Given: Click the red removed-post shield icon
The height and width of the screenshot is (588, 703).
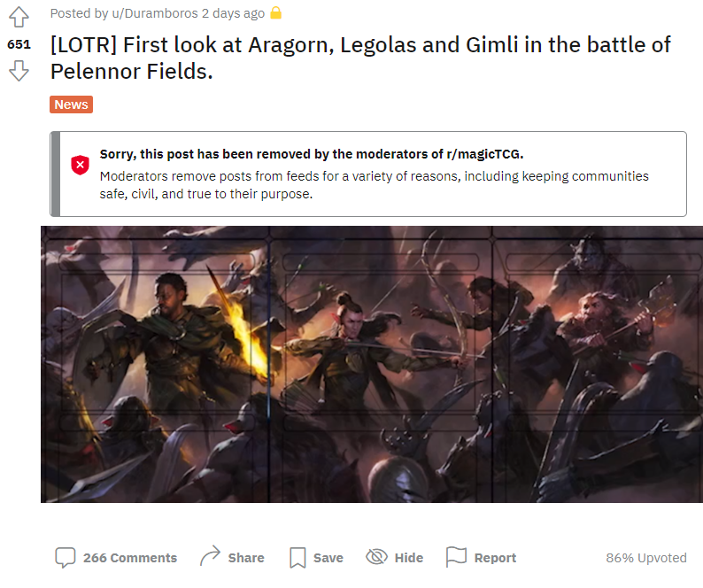Looking at the screenshot, I should pos(80,165).
